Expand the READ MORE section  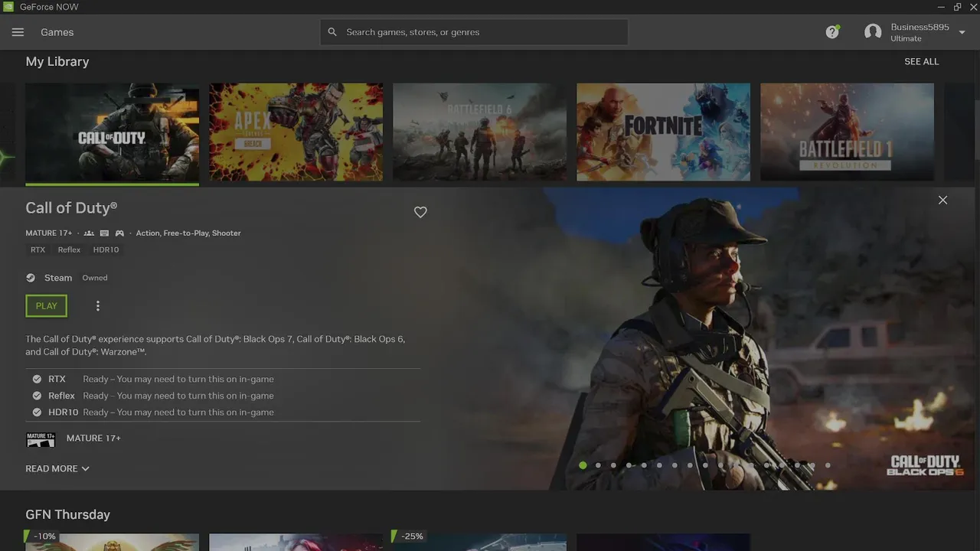(x=57, y=468)
